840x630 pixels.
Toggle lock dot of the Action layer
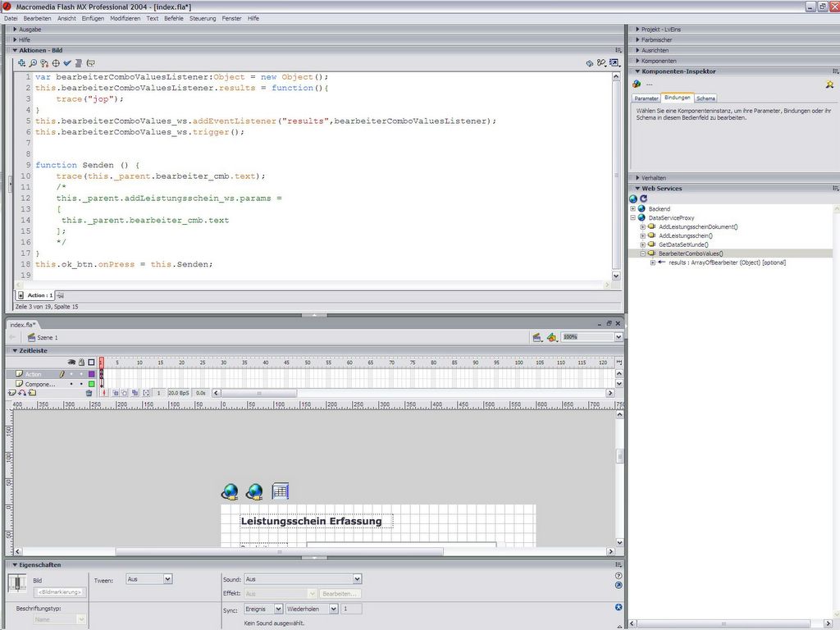pyautogui.click(x=81, y=374)
